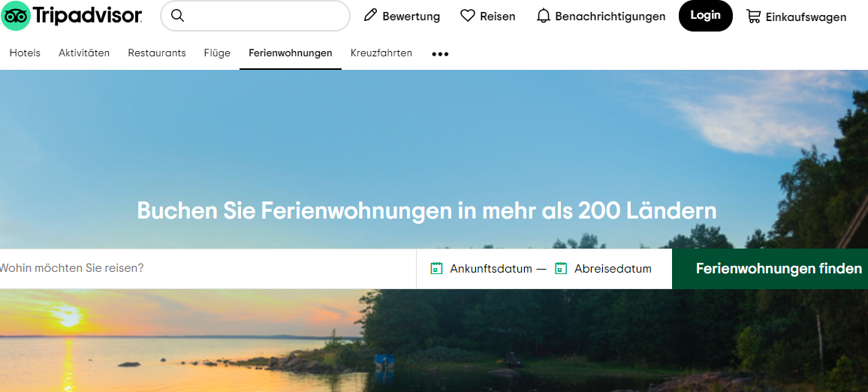Click the Ferienwohnungen finden button
Screen dimensions: 868x392
click(x=770, y=269)
